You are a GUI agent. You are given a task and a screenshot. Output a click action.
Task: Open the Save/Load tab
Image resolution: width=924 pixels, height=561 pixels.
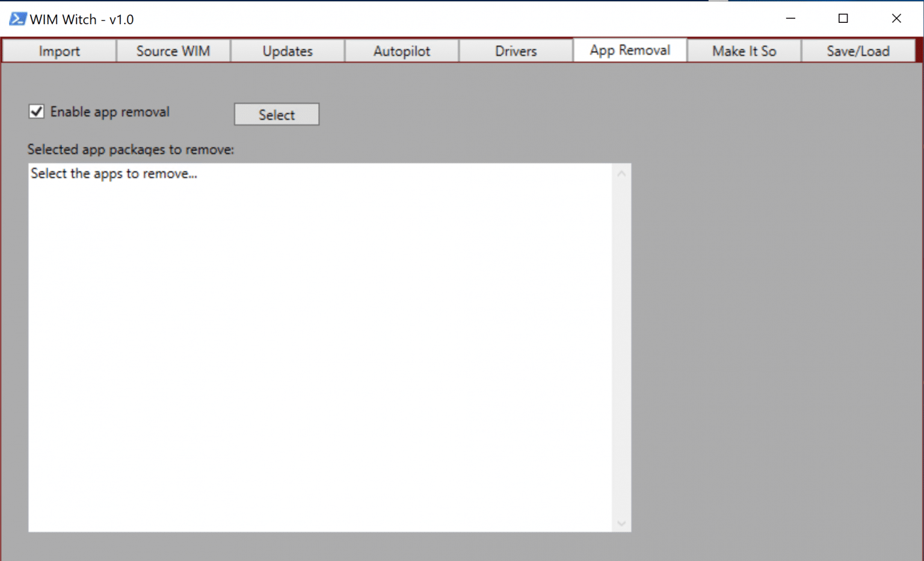[858, 51]
